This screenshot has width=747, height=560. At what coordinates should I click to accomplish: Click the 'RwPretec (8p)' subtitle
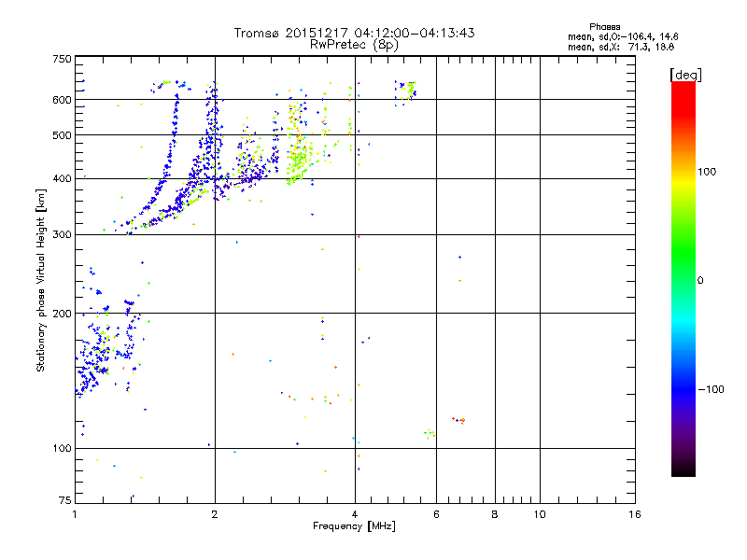[354, 45]
